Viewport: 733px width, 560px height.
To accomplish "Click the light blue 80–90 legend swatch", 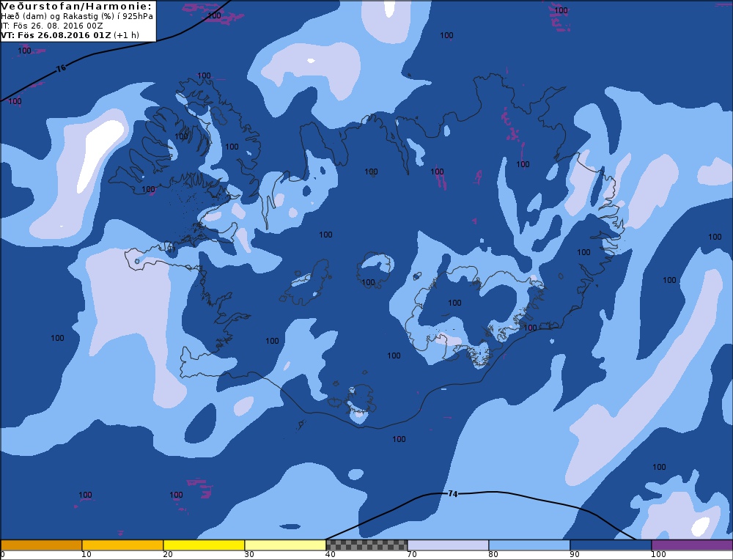I will pos(529,545).
